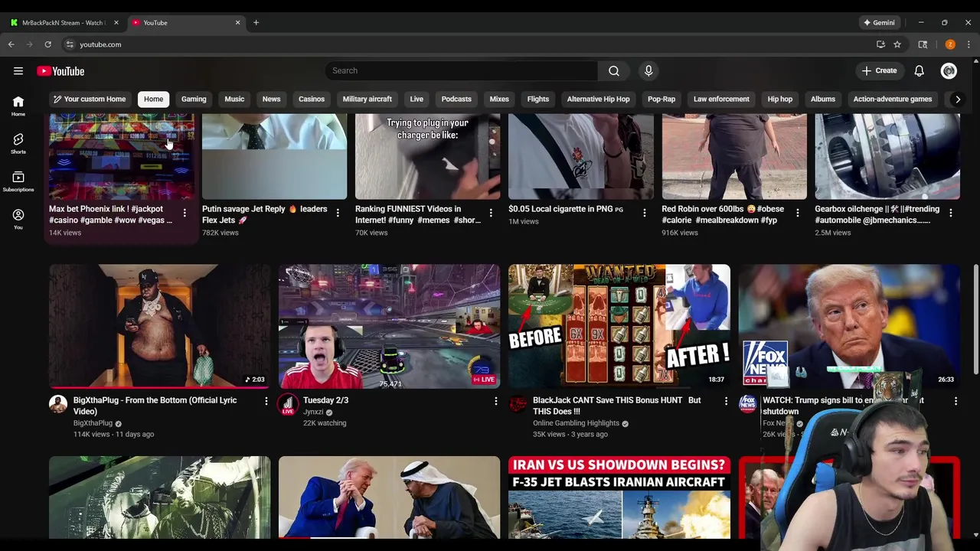
Task: Select the Action-adventure games chip
Action: 893,99
